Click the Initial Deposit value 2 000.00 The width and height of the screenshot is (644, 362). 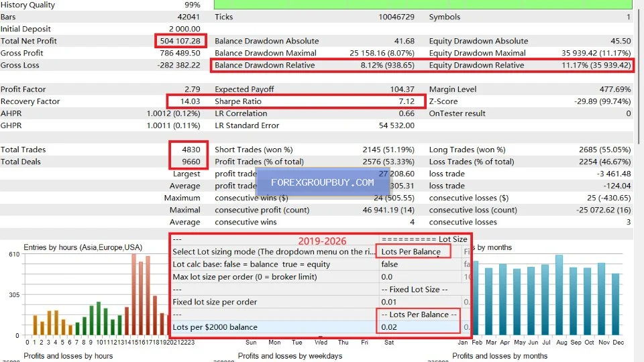[184, 29]
